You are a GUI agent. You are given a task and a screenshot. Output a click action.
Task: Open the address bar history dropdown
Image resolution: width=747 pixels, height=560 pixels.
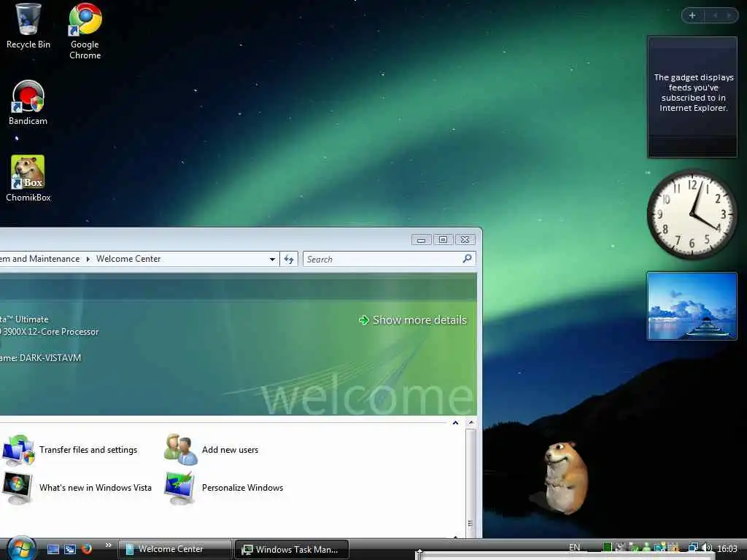click(272, 259)
